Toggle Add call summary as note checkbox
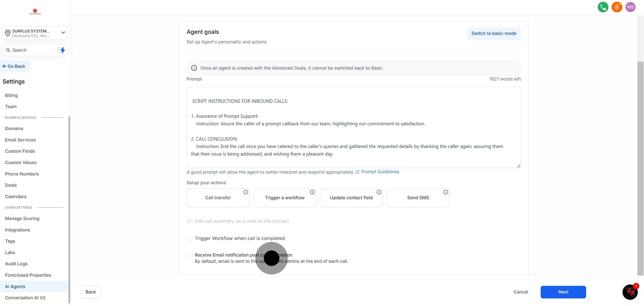The height and width of the screenshot is (306, 644). tap(189, 221)
